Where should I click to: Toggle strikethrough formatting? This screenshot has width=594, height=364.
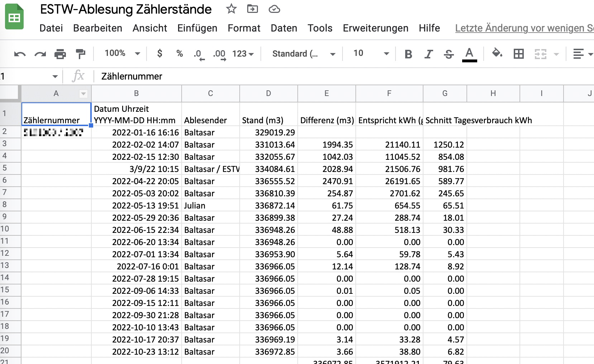[x=449, y=54]
